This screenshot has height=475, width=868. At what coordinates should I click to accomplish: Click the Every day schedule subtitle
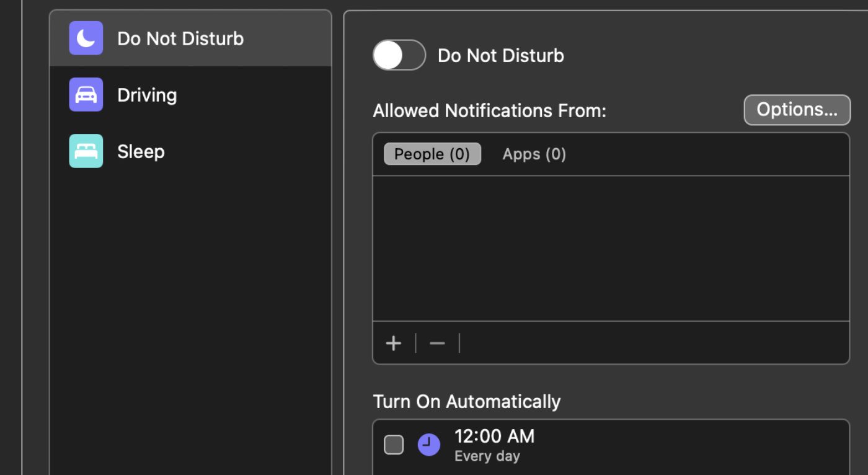(x=487, y=456)
